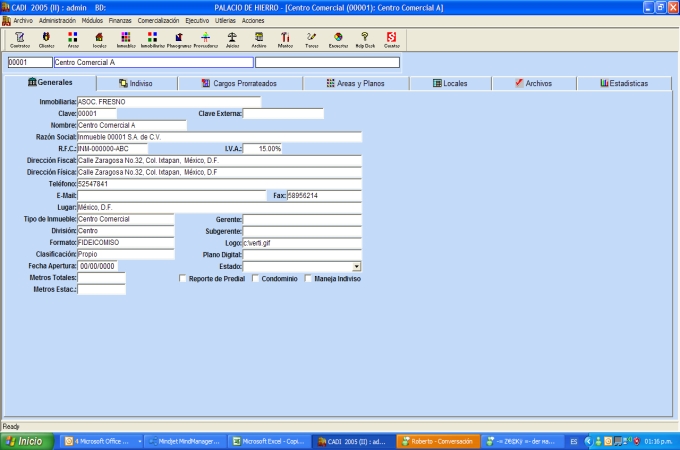Open the Areas toolbar icon
680x450 pixels.
tap(73, 39)
